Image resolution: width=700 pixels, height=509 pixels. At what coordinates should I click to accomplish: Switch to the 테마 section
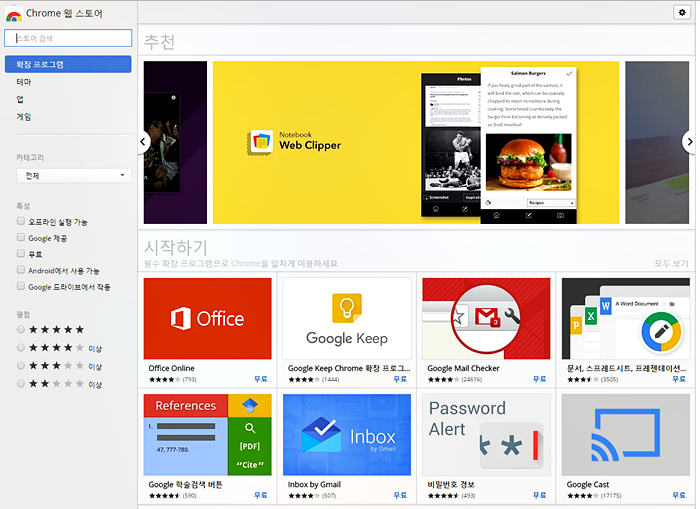click(24, 82)
